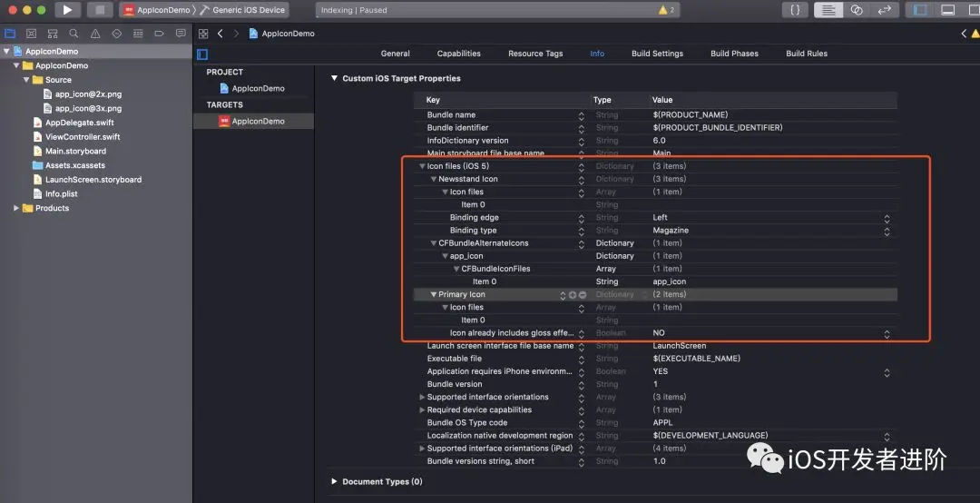
Task: Switch to the Build Phases tab
Action: pos(734,54)
